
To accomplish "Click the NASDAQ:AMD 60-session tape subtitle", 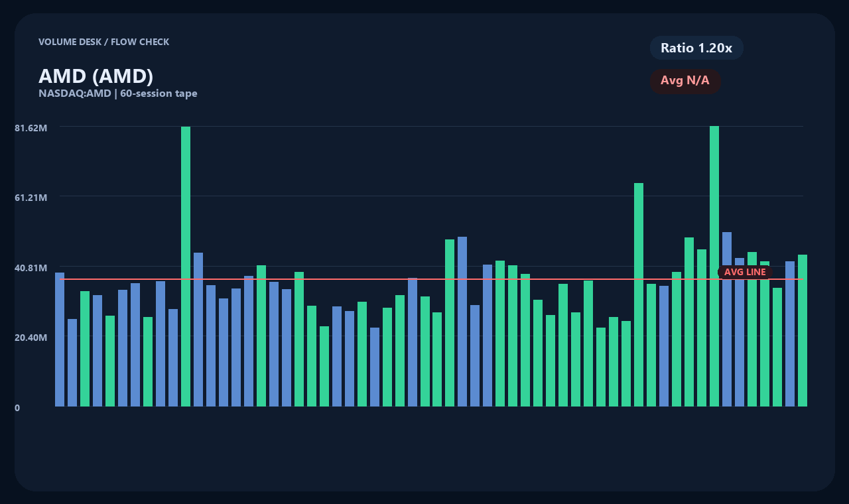I will [x=118, y=94].
